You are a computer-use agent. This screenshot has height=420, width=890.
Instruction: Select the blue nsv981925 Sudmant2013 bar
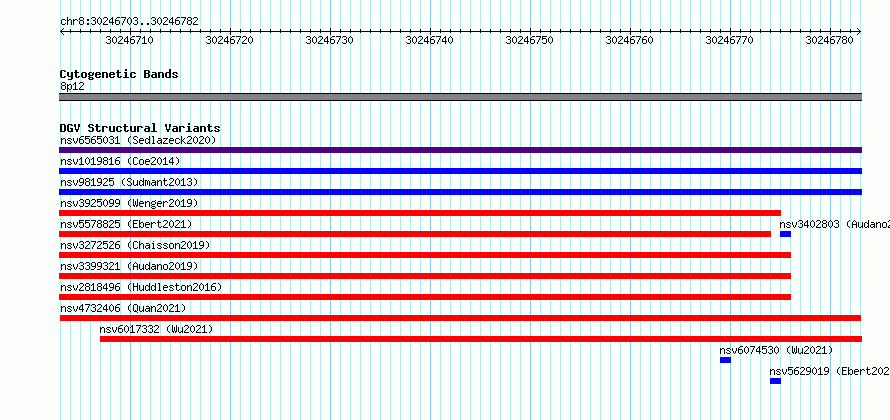pos(460,192)
